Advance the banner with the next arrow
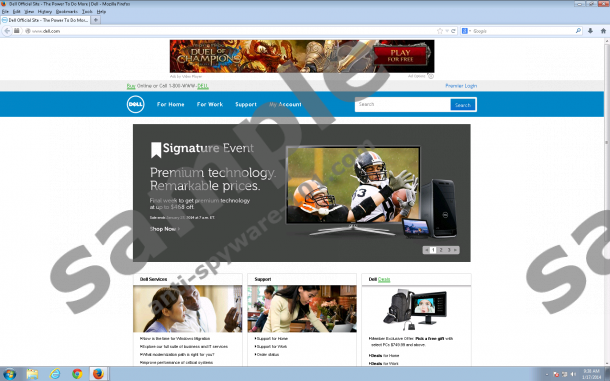Screen dimensions: 610x381 [456, 250]
